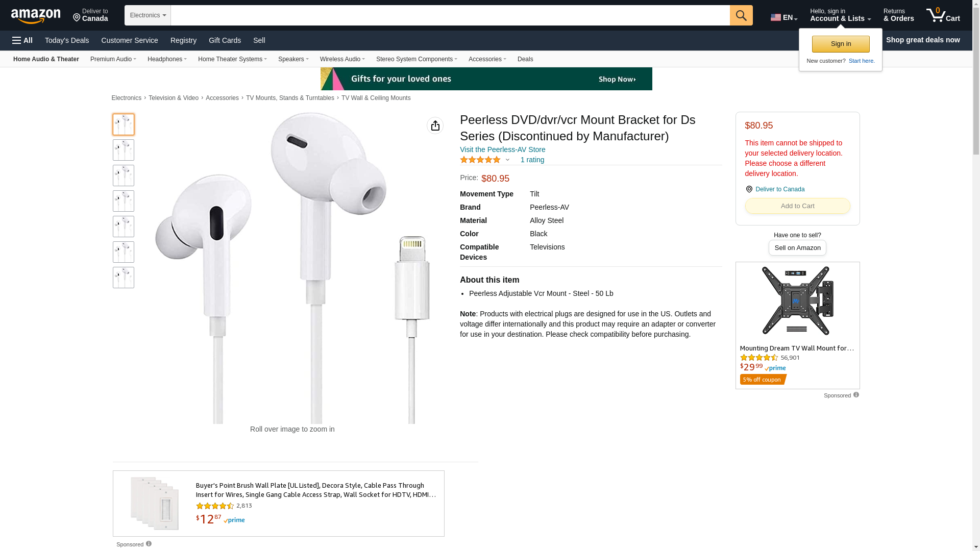This screenshot has height=551, width=980.
Task: Click the Deliver to Canada location icon
Action: (749, 189)
